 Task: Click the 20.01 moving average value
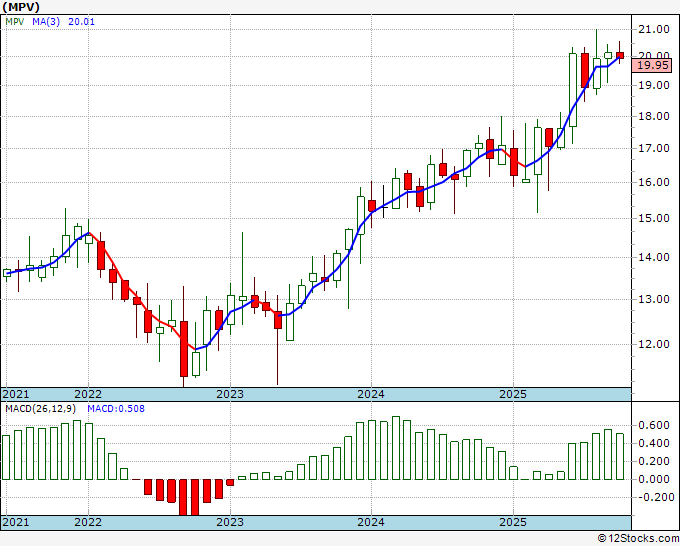point(82,21)
